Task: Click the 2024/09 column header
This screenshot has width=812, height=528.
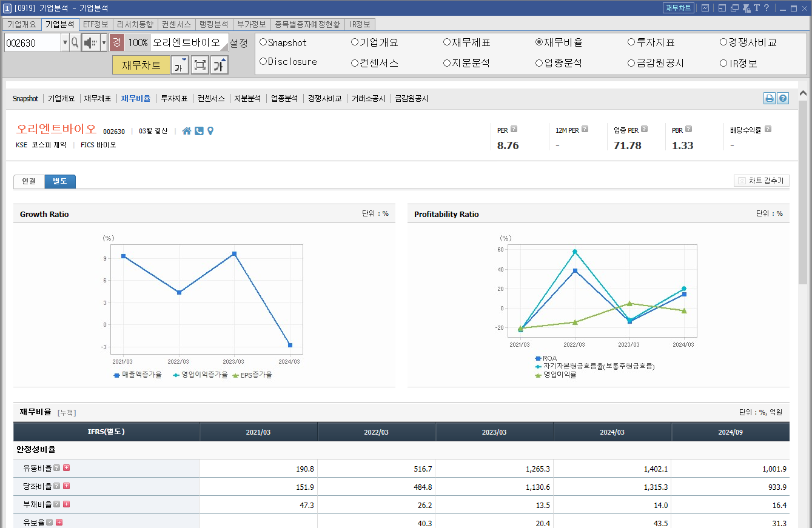Action: [x=730, y=432]
